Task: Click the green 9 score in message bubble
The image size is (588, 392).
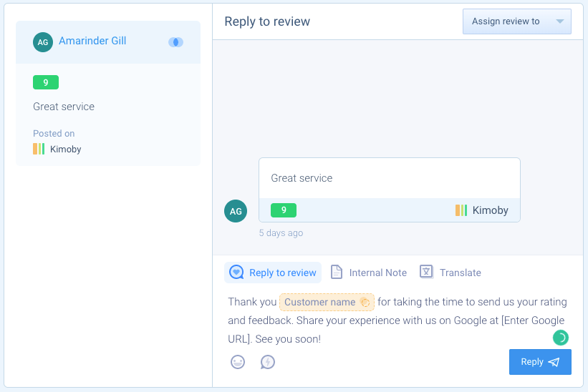Action: tap(284, 210)
